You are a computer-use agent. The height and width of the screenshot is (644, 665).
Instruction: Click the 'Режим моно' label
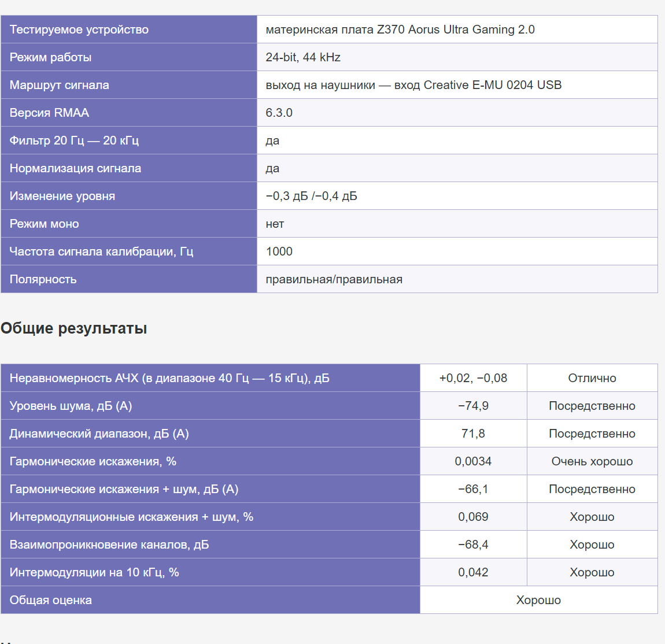coord(44,224)
